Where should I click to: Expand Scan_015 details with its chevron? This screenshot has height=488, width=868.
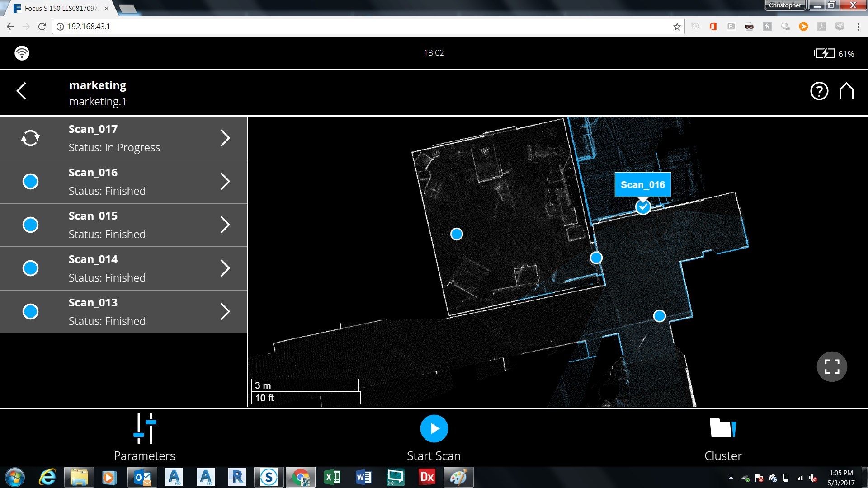click(225, 225)
